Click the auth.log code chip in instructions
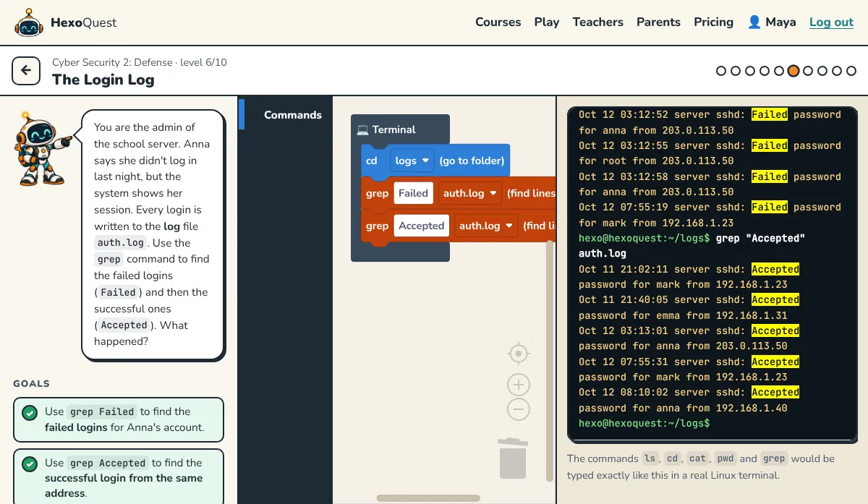The width and height of the screenshot is (868, 504). pyautogui.click(x=121, y=243)
